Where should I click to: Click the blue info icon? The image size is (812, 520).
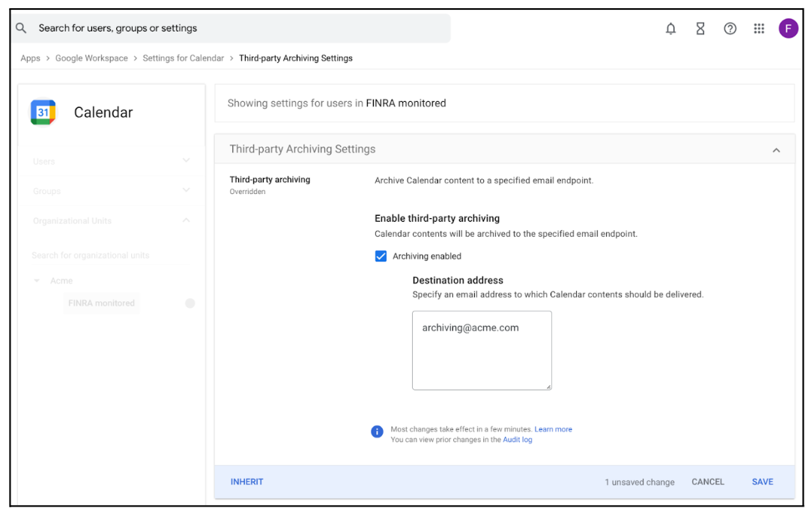coord(377,432)
